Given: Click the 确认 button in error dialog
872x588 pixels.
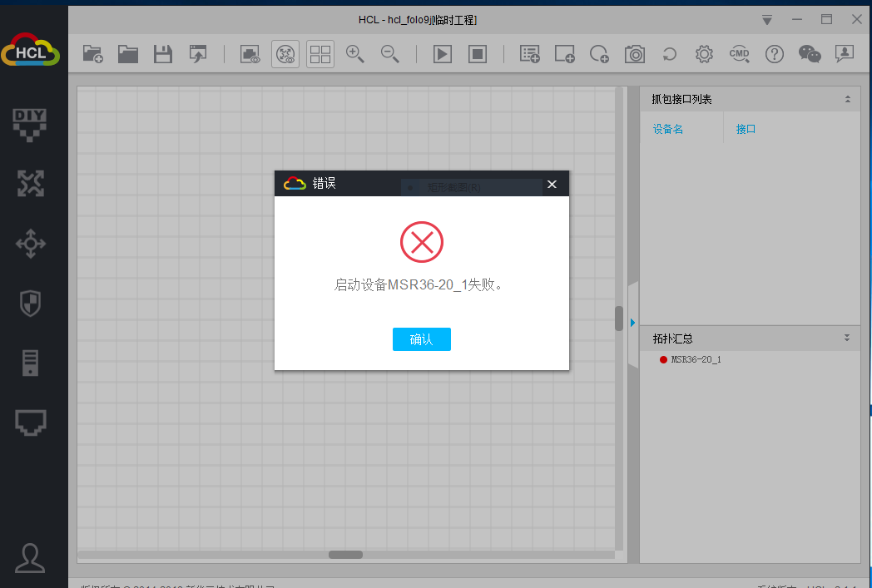Looking at the screenshot, I should (422, 339).
